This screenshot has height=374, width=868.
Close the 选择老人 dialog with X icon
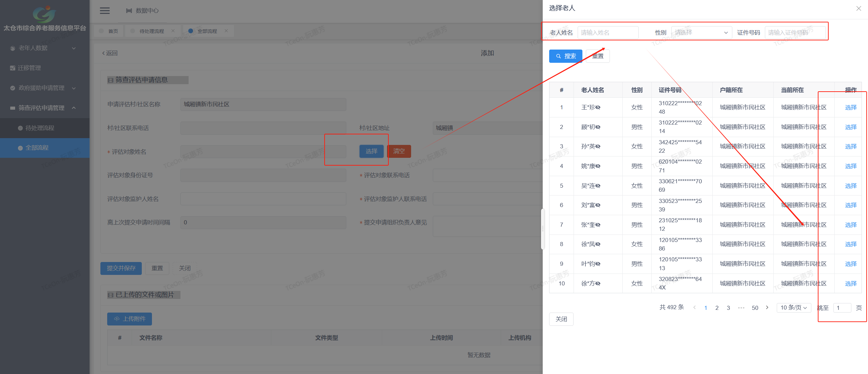click(x=859, y=8)
